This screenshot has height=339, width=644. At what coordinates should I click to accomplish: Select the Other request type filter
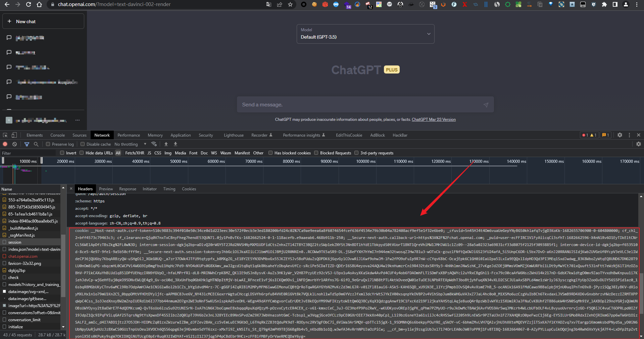(x=258, y=153)
